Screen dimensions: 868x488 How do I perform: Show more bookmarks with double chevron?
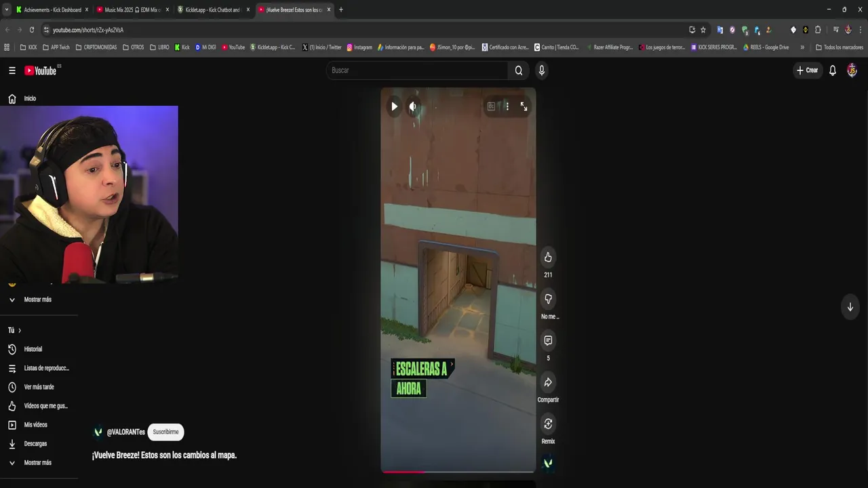[x=802, y=47]
